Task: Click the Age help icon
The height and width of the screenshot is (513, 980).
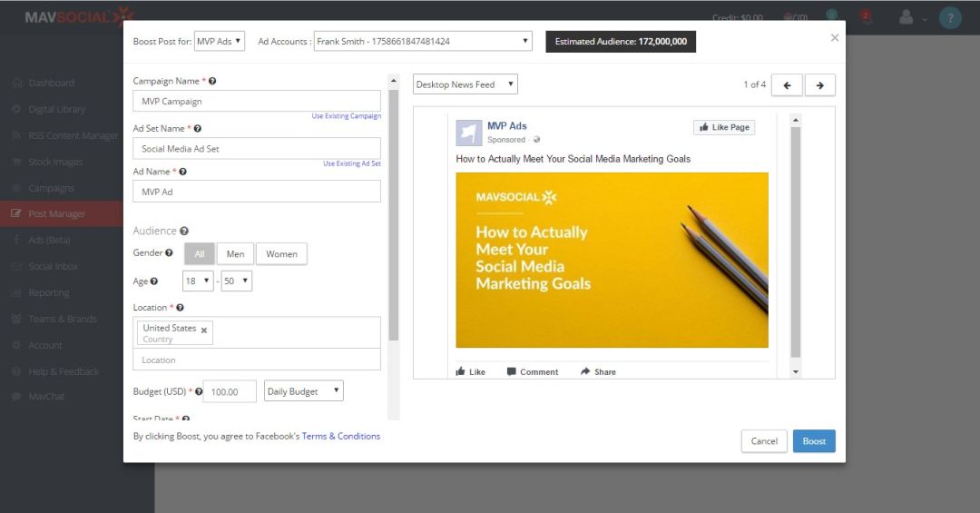Action: pyautogui.click(x=153, y=281)
